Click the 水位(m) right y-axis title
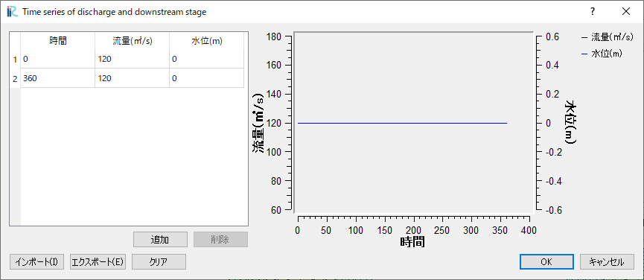644x280 pixels. pyautogui.click(x=570, y=122)
